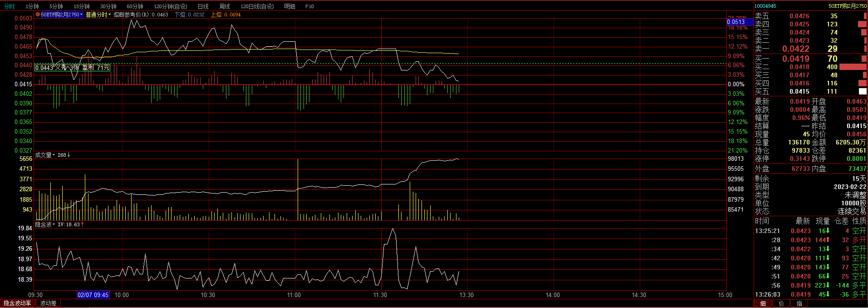Screen dimensions: 868x308
Task: Select the 波动差 bottom tab
Action: tap(48, 303)
